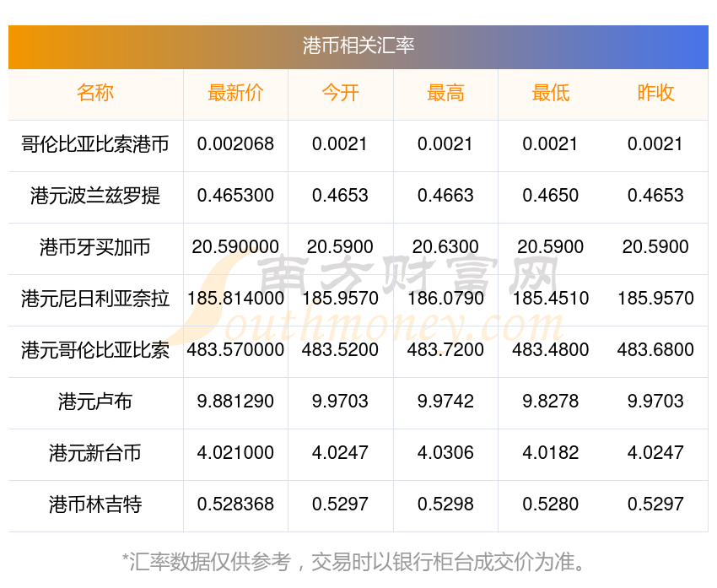Click the 0.4663 highest price cell
The width and height of the screenshot is (717, 588).
click(x=445, y=196)
